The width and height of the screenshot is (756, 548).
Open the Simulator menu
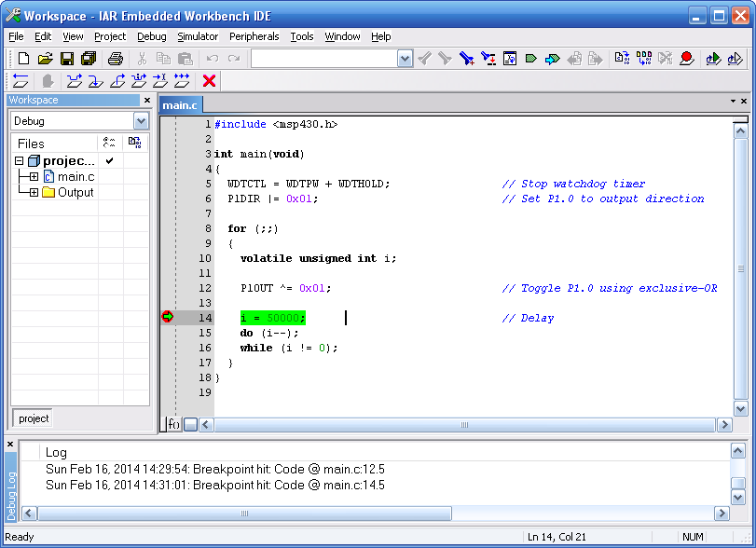coord(198,36)
